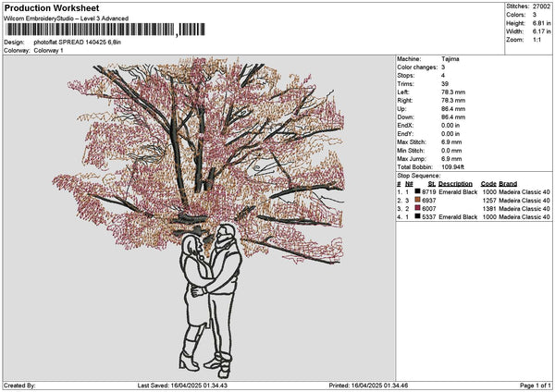
Task: Click the 'Down:' label
Action: (x=406, y=117)
